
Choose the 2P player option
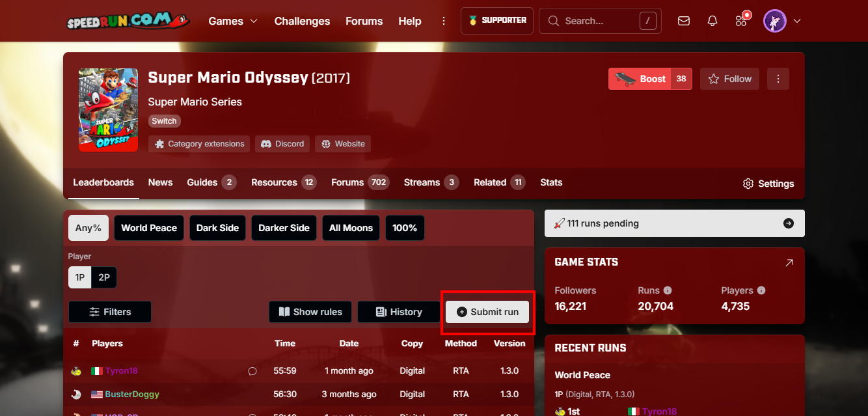[x=104, y=277]
